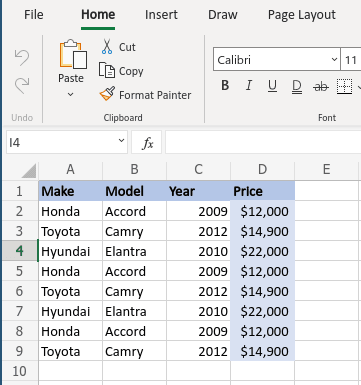This screenshot has width=361, height=385.
Task: Select the Price header cell
Action: pyautogui.click(x=262, y=191)
